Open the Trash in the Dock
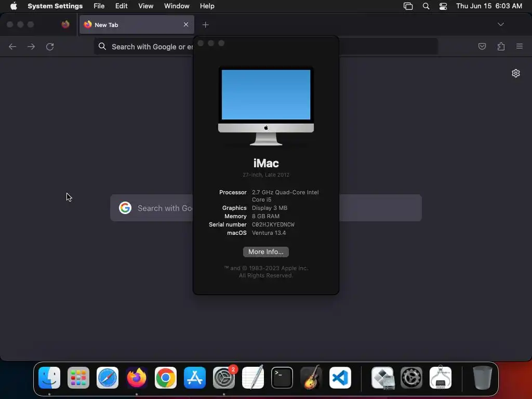 click(483, 378)
